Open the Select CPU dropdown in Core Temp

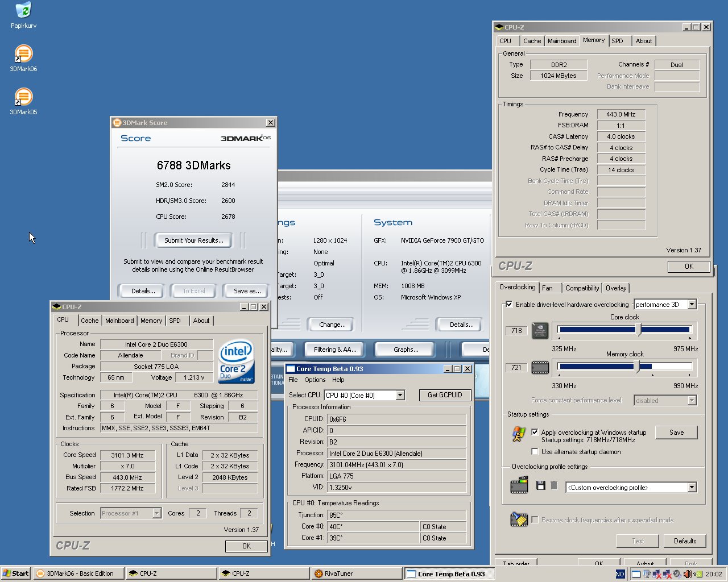(400, 395)
